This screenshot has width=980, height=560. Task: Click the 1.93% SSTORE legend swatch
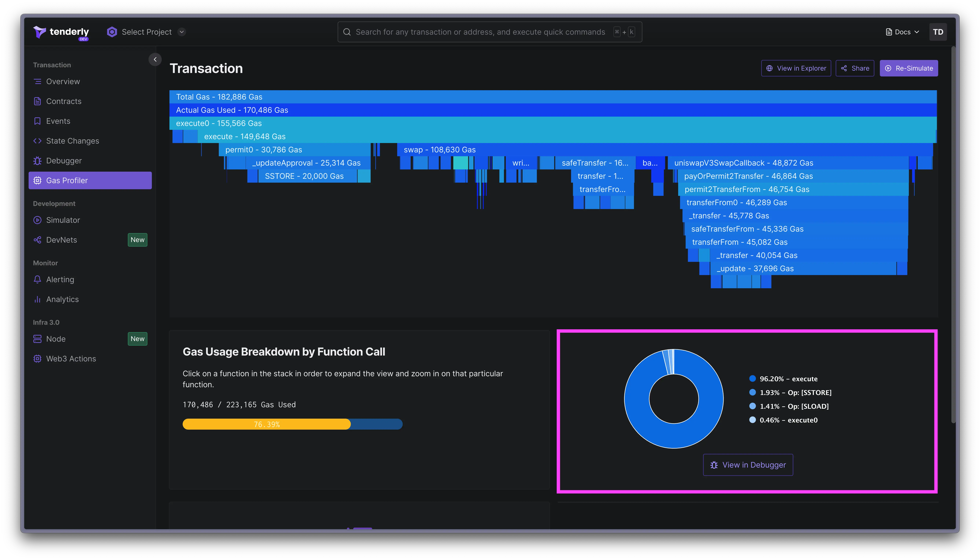[x=752, y=392]
